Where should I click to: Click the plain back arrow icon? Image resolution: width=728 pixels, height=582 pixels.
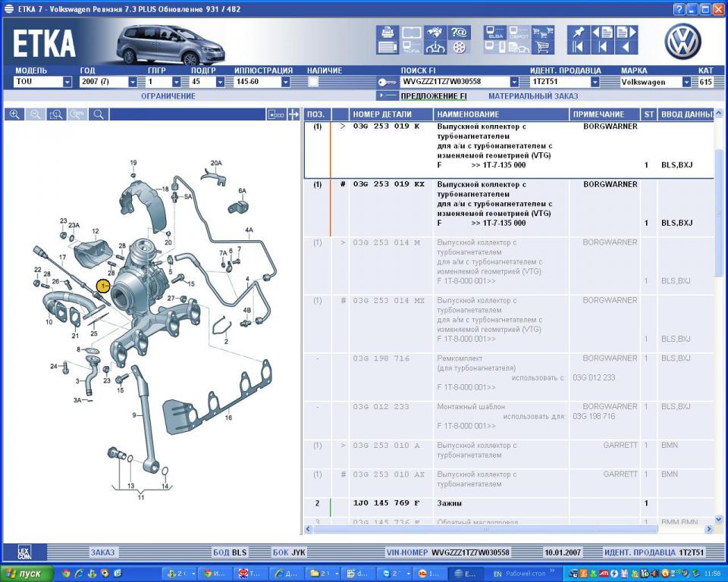click(626, 47)
